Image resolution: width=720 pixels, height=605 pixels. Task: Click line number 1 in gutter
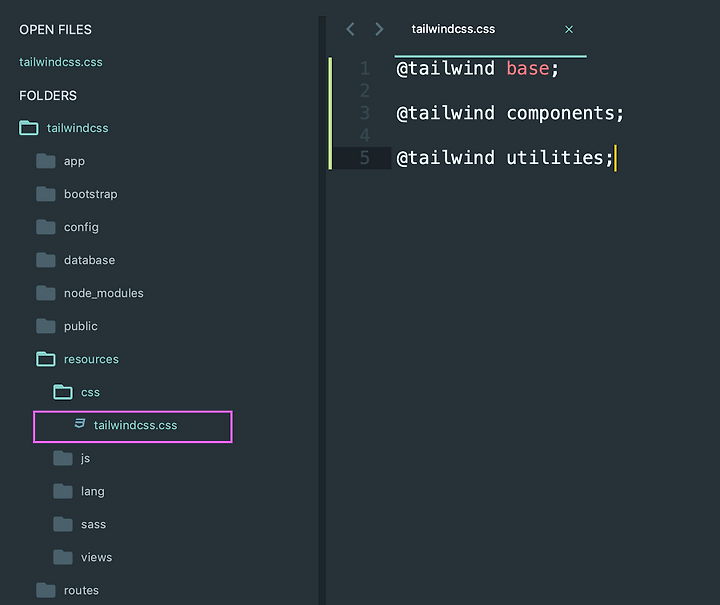[365, 68]
